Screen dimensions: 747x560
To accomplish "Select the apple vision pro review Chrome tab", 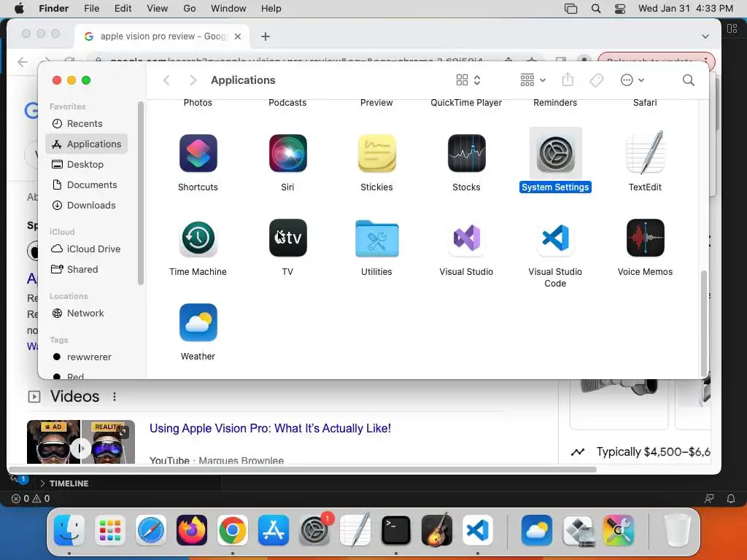I will [x=162, y=36].
